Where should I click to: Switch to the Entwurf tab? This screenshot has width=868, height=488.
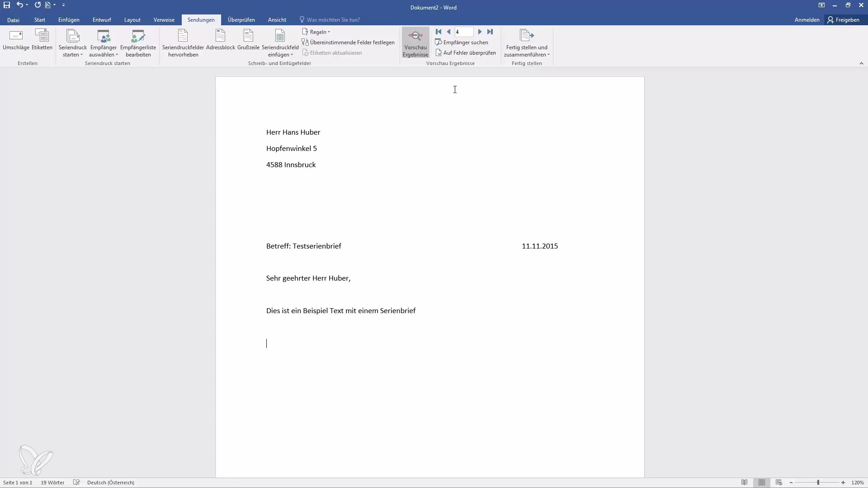(x=102, y=20)
